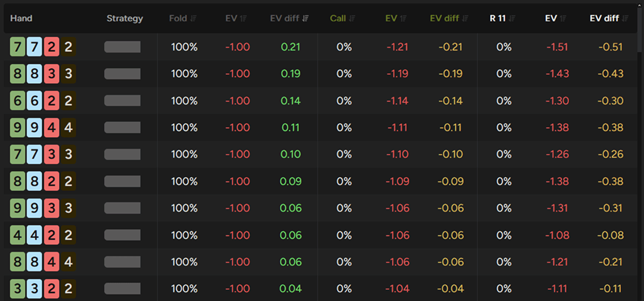The width and height of the screenshot is (644, 301).
Task: Select green 9 card in hand 9 9 3 3
Action: [18, 208]
